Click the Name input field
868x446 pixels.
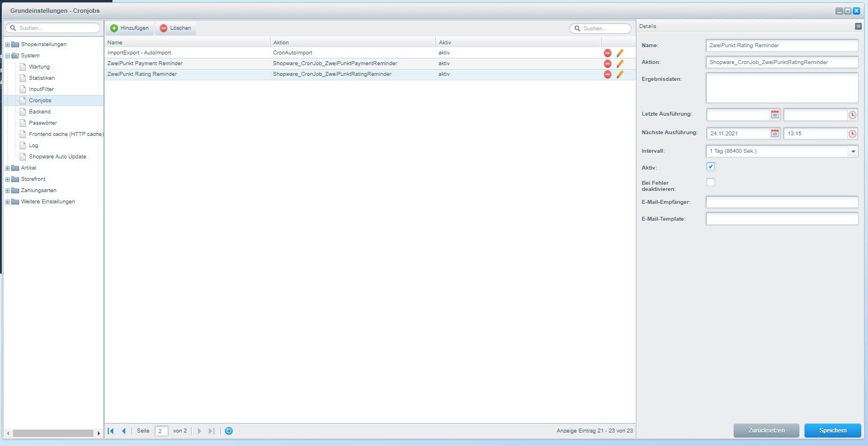[x=782, y=45]
